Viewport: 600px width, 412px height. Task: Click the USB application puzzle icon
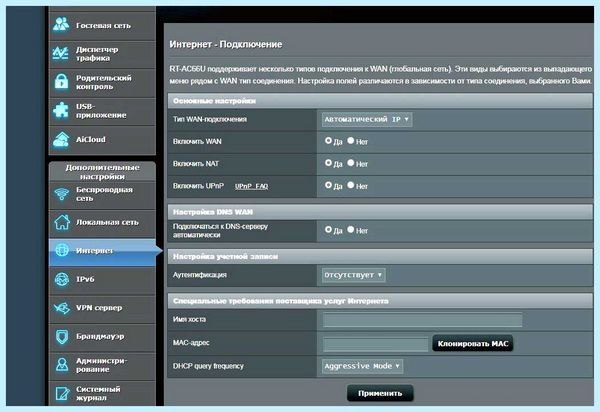tap(61, 110)
